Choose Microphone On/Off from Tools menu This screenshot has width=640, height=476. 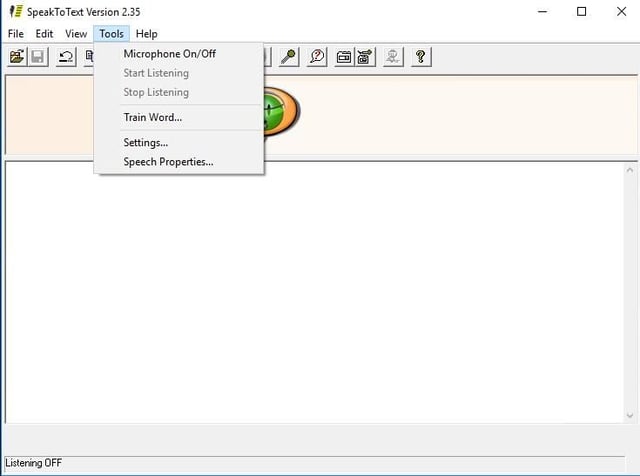click(179, 54)
